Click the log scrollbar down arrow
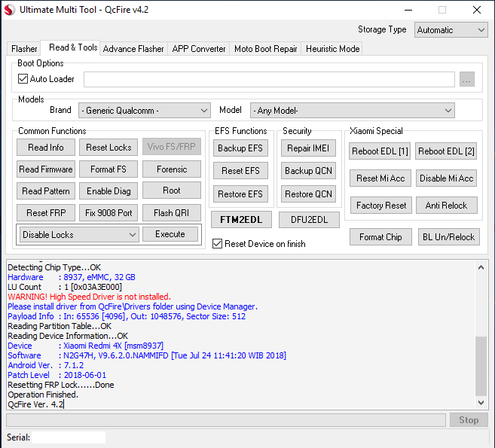The height and width of the screenshot is (448, 495). tap(481, 403)
